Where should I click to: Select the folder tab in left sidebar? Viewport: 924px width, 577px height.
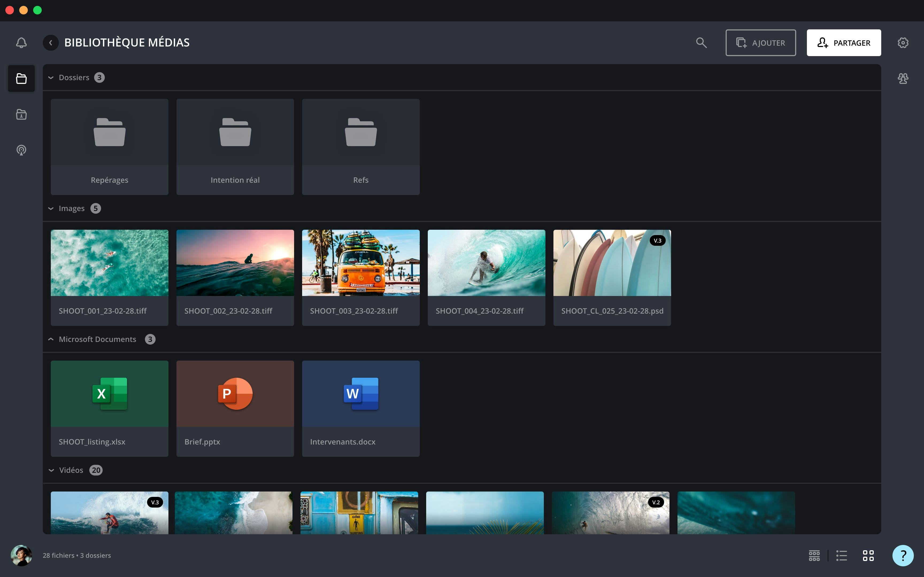[x=21, y=79]
